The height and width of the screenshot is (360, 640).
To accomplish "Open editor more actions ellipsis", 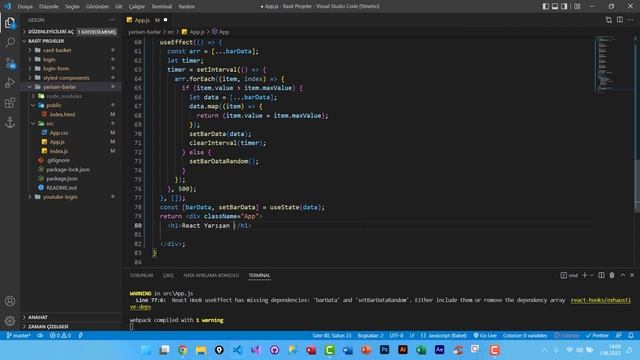I will coord(631,20).
